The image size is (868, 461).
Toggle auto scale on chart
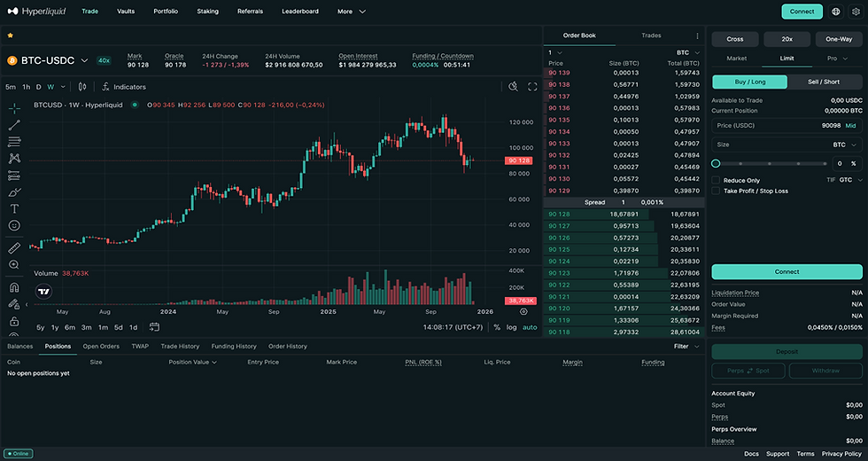pyautogui.click(x=530, y=327)
